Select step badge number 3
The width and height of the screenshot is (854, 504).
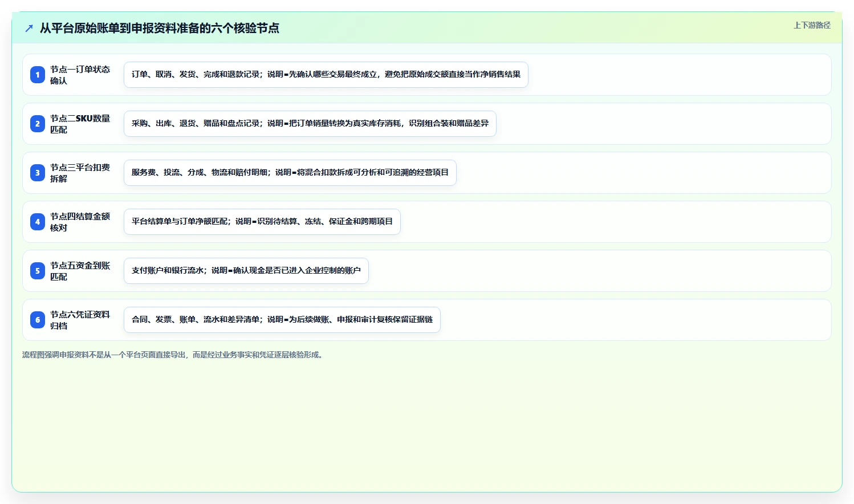[x=38, y=173]
